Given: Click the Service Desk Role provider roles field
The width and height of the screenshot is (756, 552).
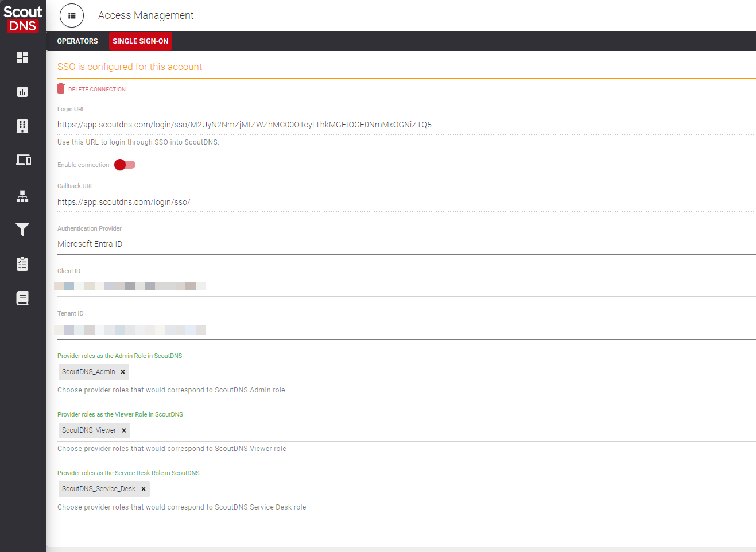Looking at the screenshot, I should pos(406,489).
